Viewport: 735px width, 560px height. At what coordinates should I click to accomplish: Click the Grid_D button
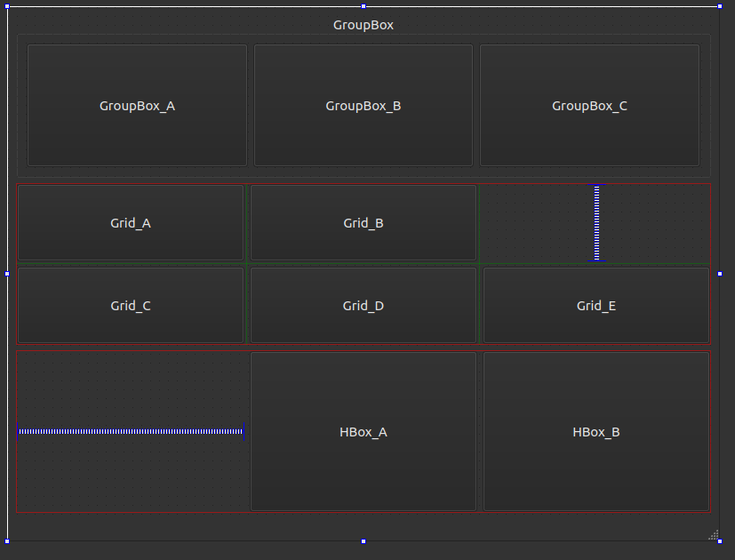pyautogui.click(x=364, y=305)
